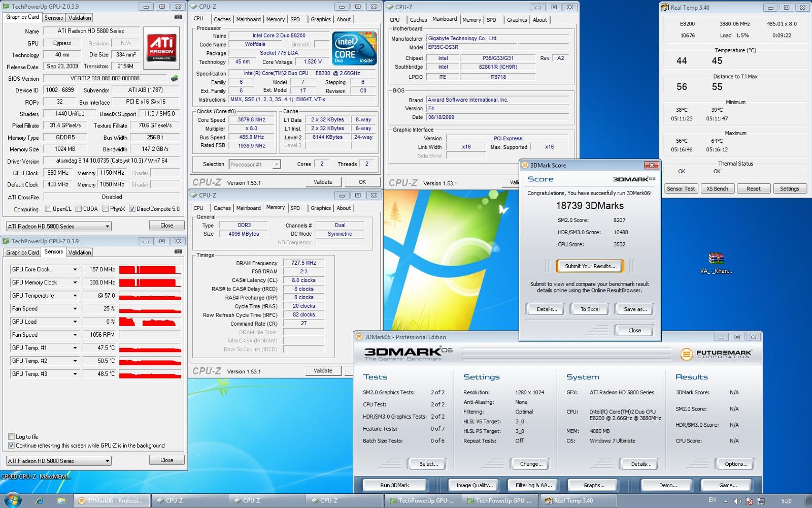The width and height of the screenshot is (812, 508).
Task: Click Submit Your Results button
Action: pos(590,266)
